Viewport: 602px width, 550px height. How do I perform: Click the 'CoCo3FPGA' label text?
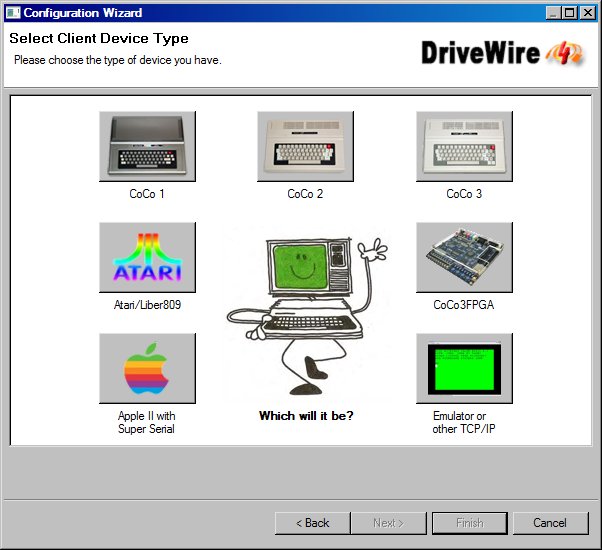[x=464, y=305]
